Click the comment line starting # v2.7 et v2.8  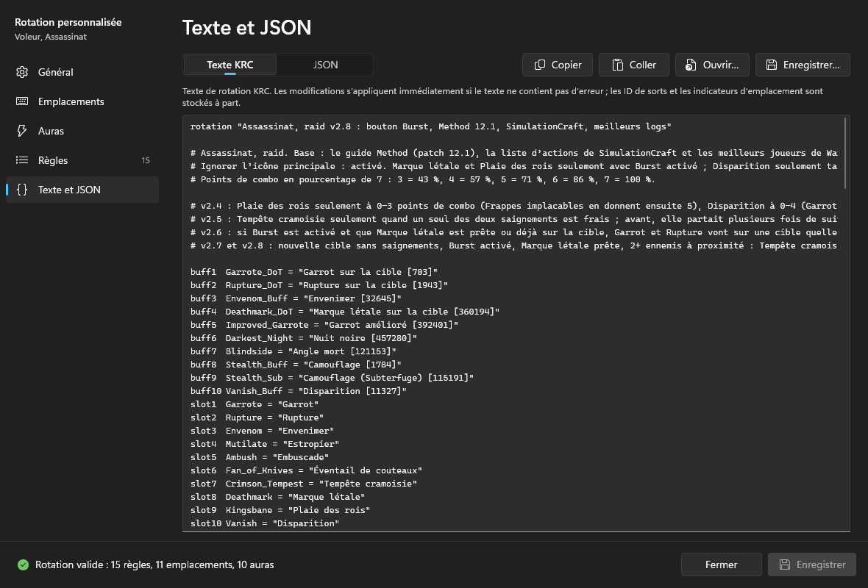[513, 245]
